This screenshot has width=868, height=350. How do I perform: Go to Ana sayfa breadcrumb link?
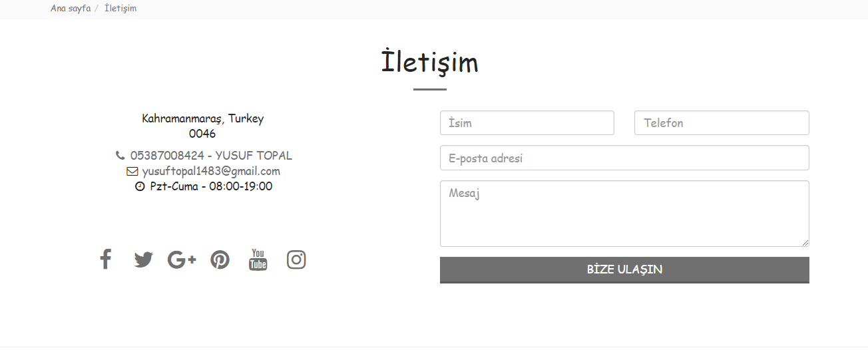[x=71, y=9]
